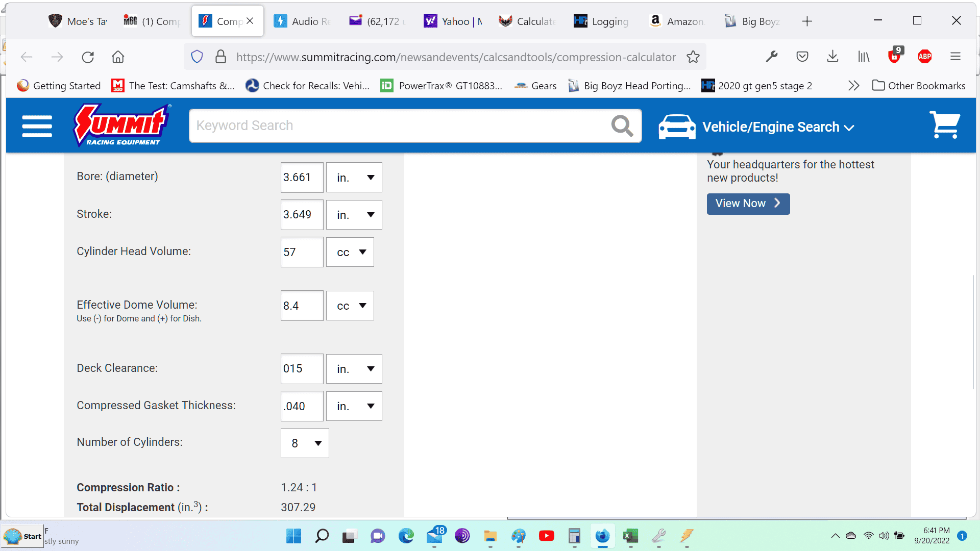Open Excel from the taskbar
The height and width of the screenshot is (551, 980).
click(630, 536)
